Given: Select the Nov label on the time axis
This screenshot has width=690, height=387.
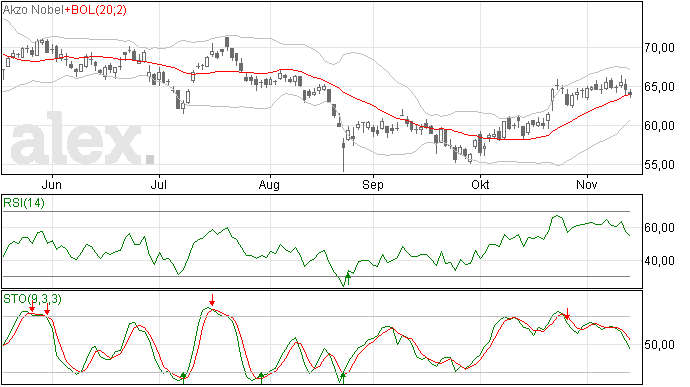Looking at the screenshot, I should click(587, 184).
